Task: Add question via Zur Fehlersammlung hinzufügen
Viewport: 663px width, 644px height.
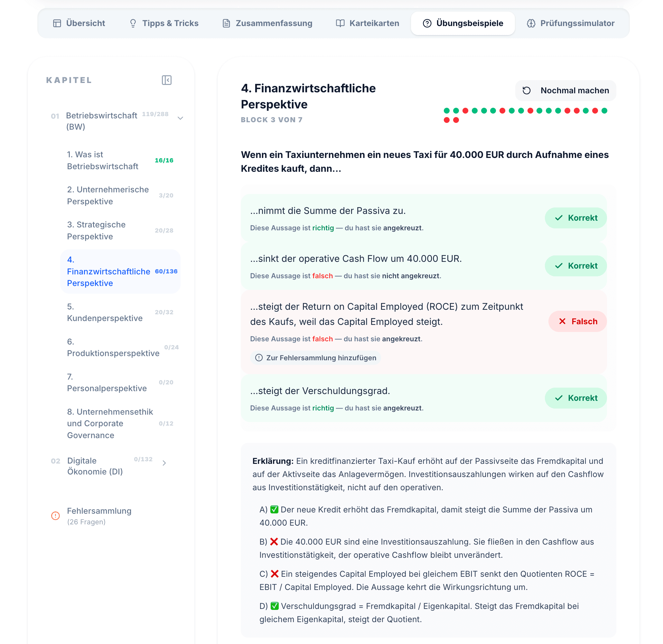Action: (315, 358)
